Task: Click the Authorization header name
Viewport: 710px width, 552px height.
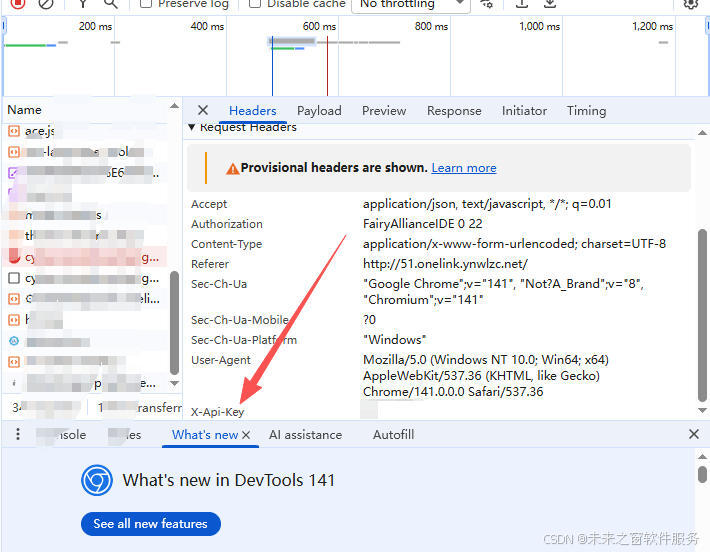Action: (x=227, y=224)
